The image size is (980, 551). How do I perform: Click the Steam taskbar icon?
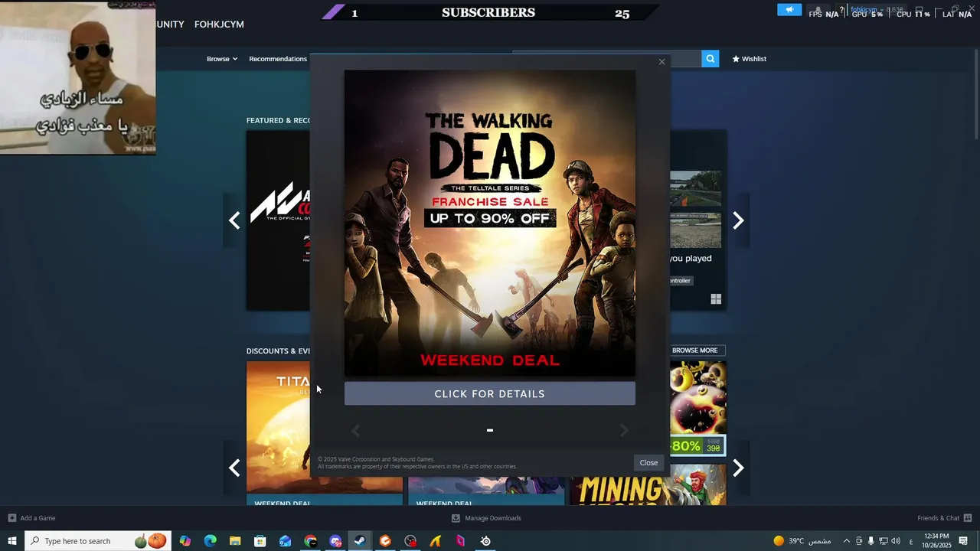click(360, 541)
